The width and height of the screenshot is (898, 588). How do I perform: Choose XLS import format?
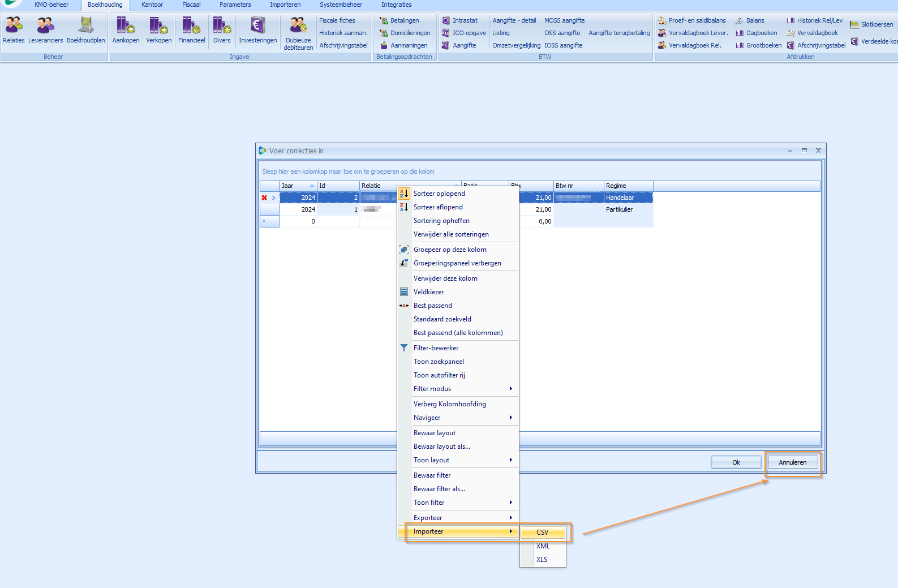[542, 560]
